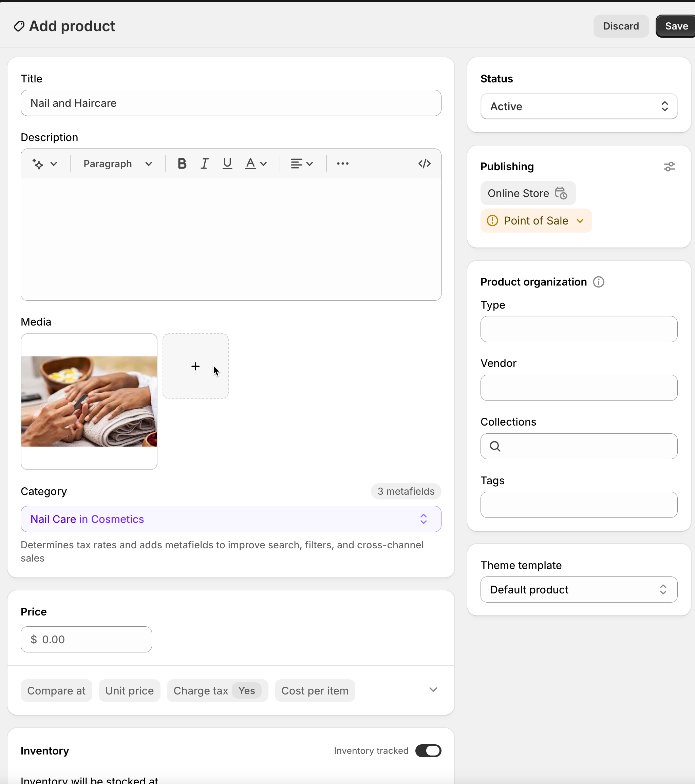The image size is (695, 784).
Task: Click the add media plus tile
Action: point(195,366)
